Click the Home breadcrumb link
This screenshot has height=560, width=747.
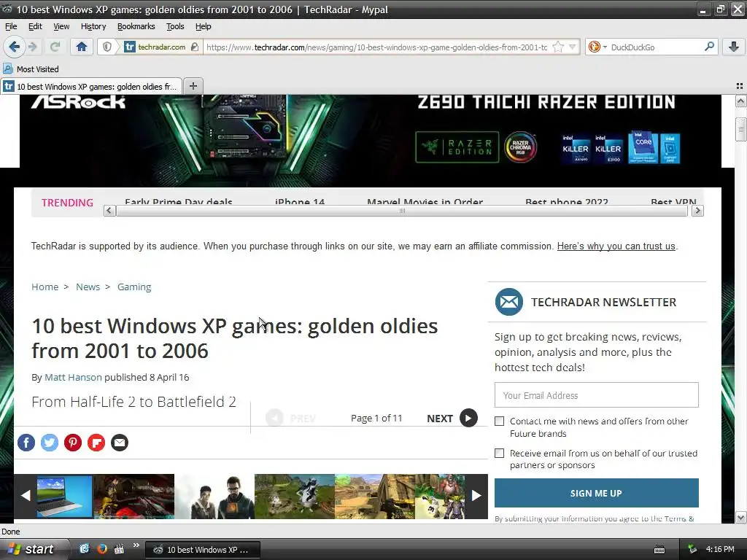click(x=44, y=287)
